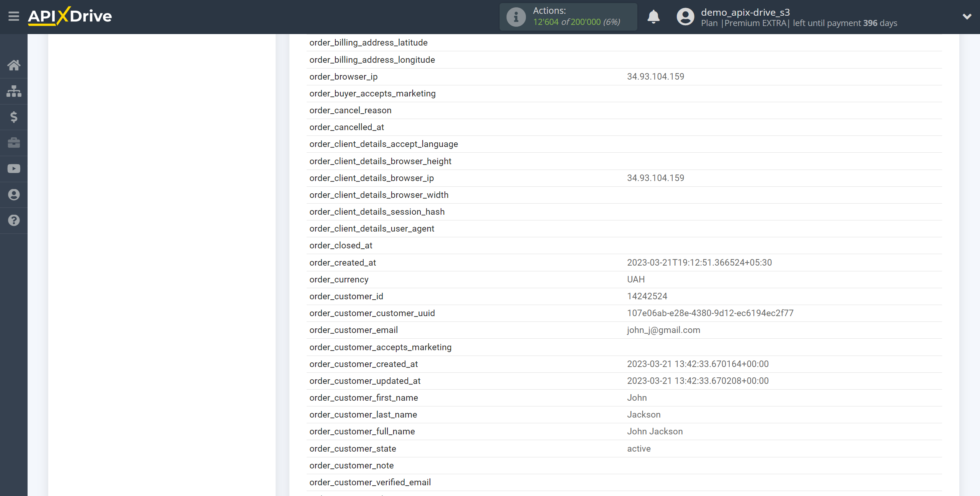Image resolution: width=980 pixels, height=496 pixels.
Task: Select the UAH currency value
Action: (x=636, y=279)
